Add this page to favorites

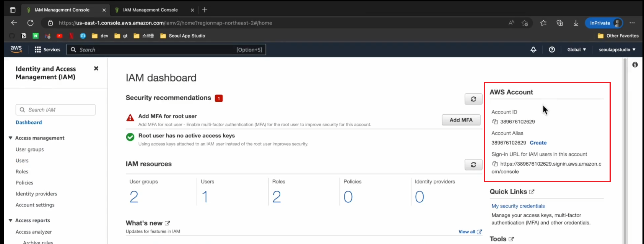[525, 23]
